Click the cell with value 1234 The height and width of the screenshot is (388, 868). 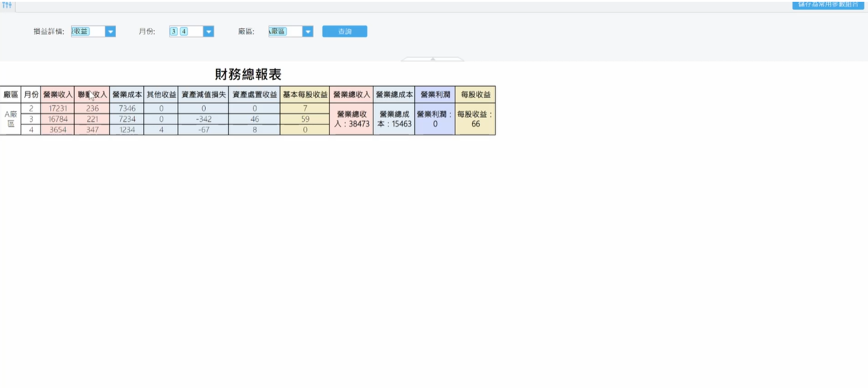[x=127, y=130]
